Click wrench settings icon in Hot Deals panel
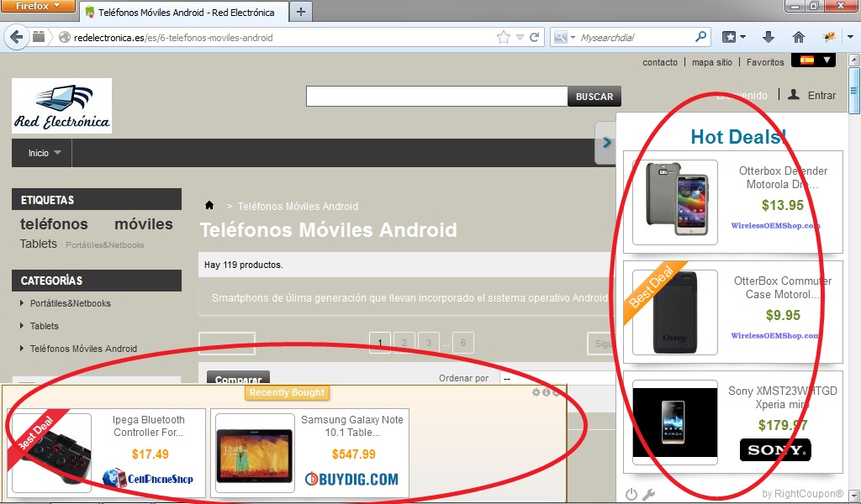Image resolution: width=861 pixels, height=504 pixels. click(x=648, y=494)
